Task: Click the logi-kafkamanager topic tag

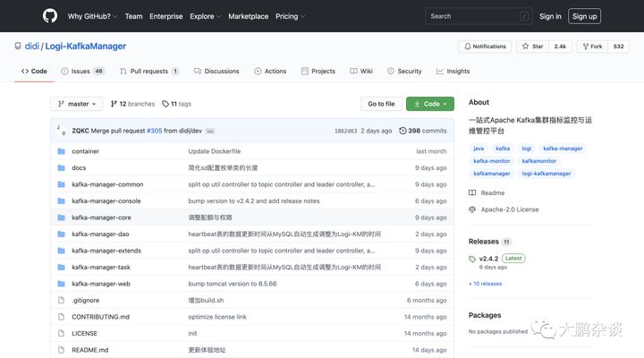Action: pos(547,174)
